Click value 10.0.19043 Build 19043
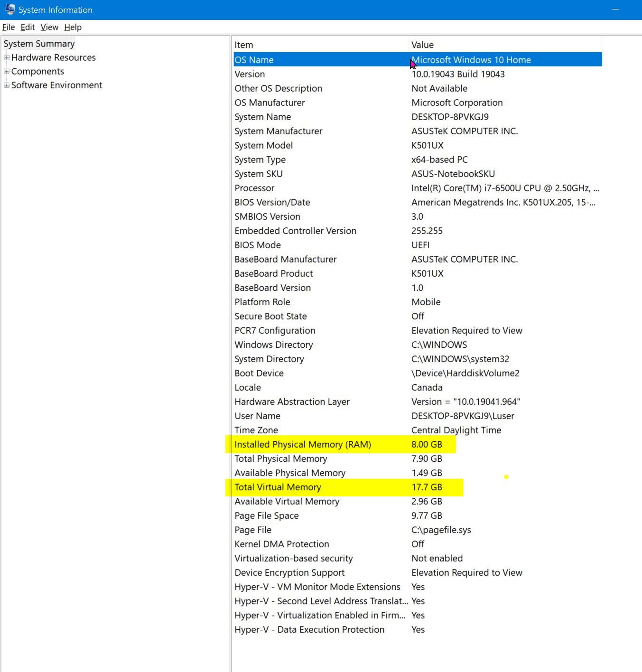Image resolution: width=642 pixels, height=672 pixels. click(458, 74)
